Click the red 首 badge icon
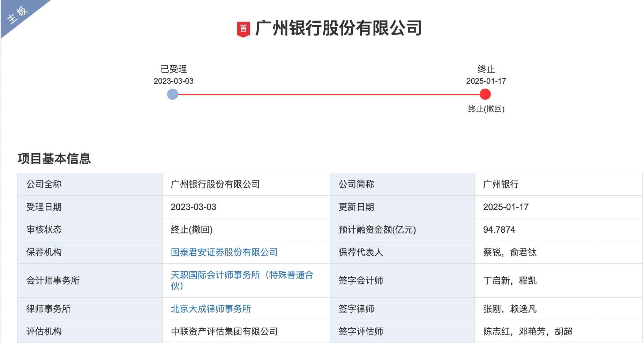The image size is (644, 344). click(x=244, y=29)
